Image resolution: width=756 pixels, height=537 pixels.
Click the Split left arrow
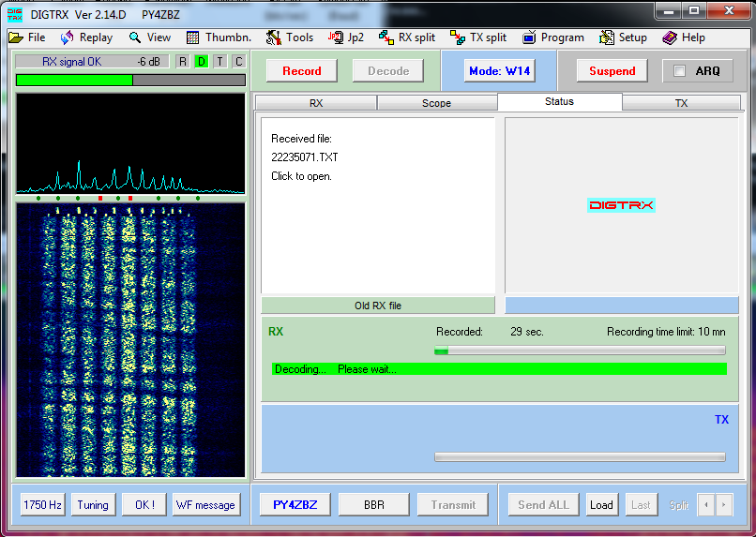(705, 505)
